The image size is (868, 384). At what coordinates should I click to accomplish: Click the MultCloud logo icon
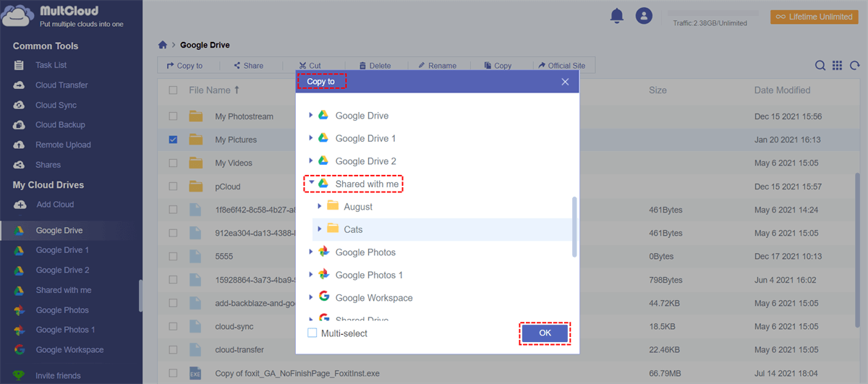coord(18,15)
